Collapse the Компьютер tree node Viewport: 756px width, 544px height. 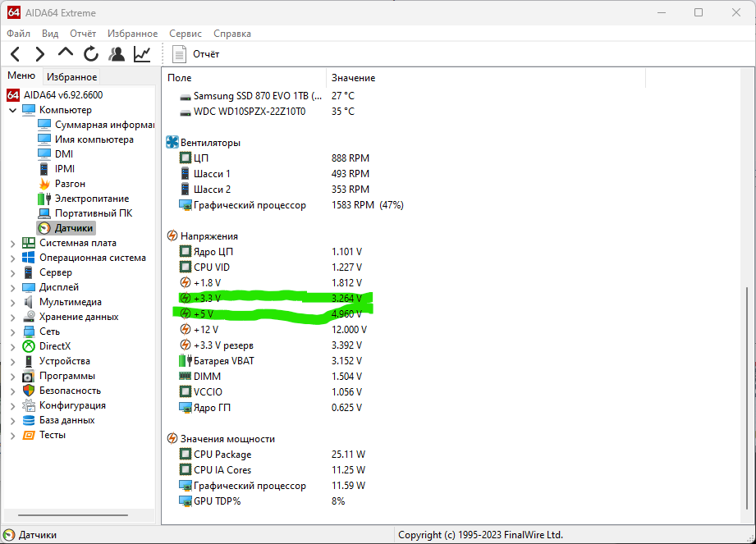12,110
